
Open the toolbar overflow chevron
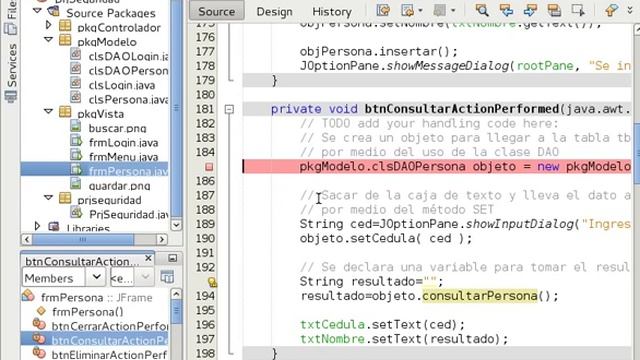click(x=630, y=11)
